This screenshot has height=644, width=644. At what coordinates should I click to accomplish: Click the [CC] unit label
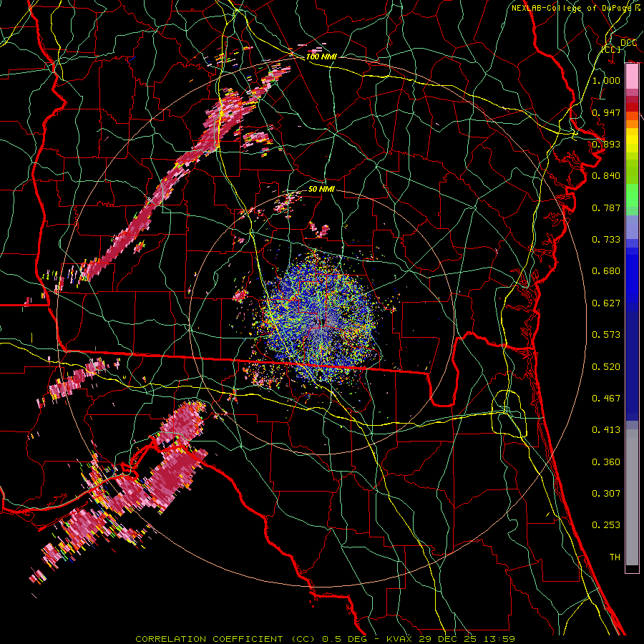pos(611,49)
